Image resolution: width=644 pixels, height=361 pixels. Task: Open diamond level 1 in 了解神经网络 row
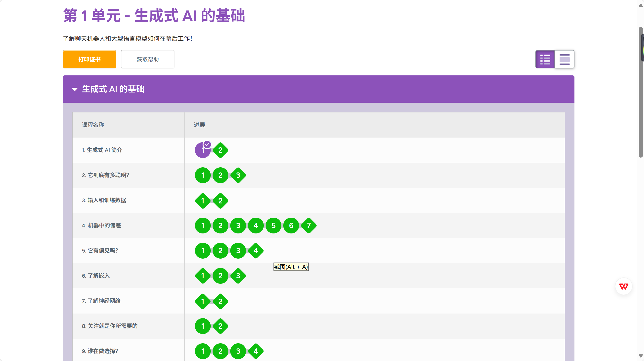203,301
